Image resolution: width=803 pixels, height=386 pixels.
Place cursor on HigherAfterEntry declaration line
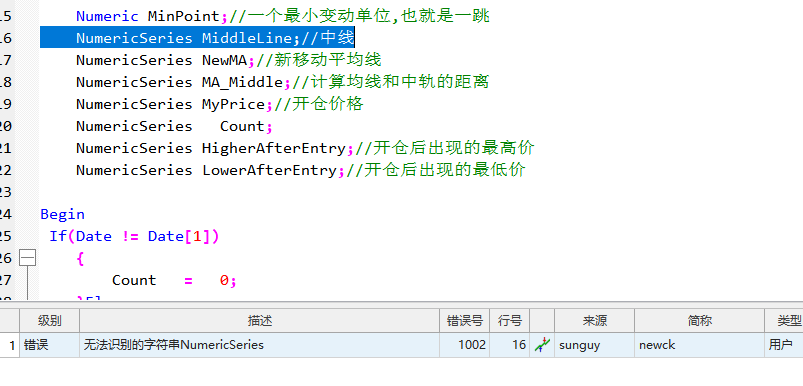click(x=305, y=148)
